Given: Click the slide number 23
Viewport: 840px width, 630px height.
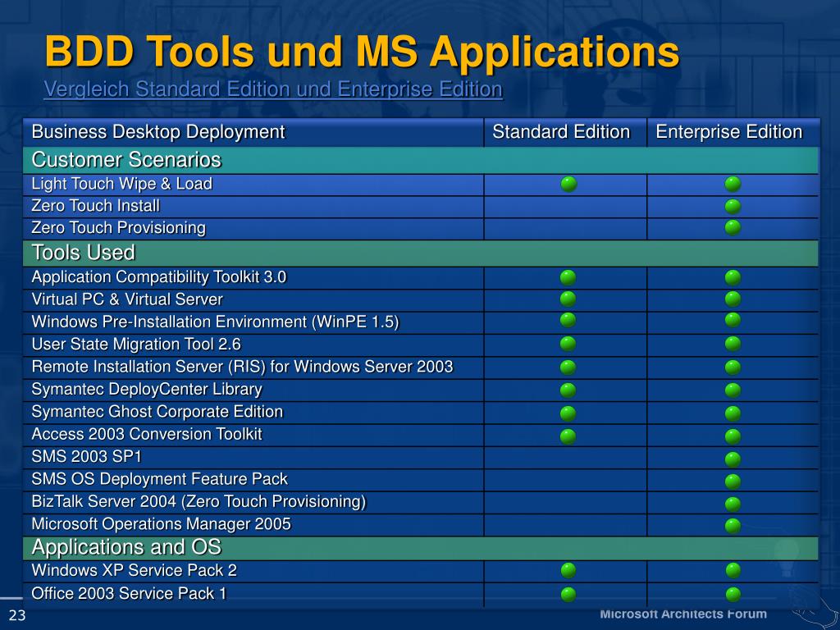Looking at the screenshot, I should [17, 615].
